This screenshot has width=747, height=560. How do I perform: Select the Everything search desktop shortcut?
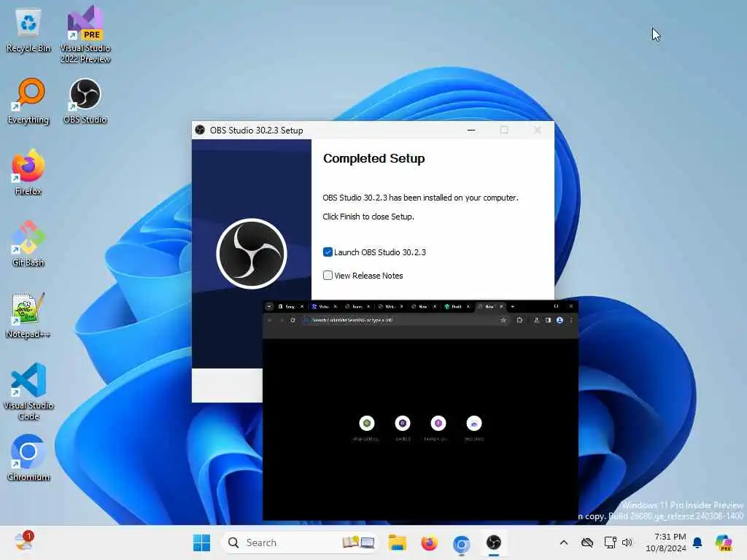click(x=28, y=101)
